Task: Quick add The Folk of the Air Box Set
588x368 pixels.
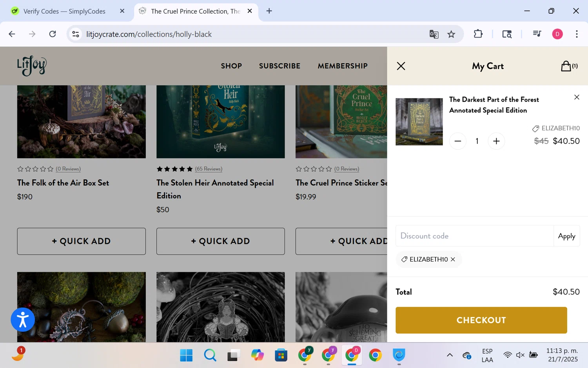Action: (81, 241)
